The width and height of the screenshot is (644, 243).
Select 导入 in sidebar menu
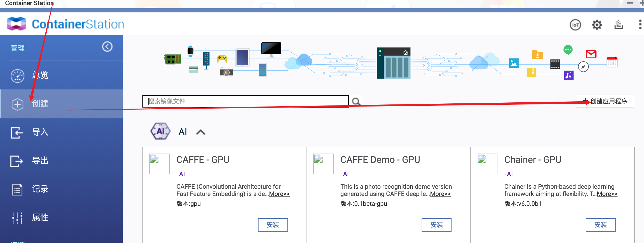pyautogui.click(x=61, y=132)
